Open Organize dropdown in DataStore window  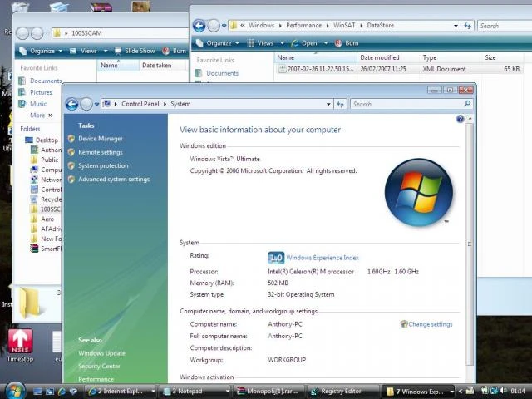[x=218, y=43]
